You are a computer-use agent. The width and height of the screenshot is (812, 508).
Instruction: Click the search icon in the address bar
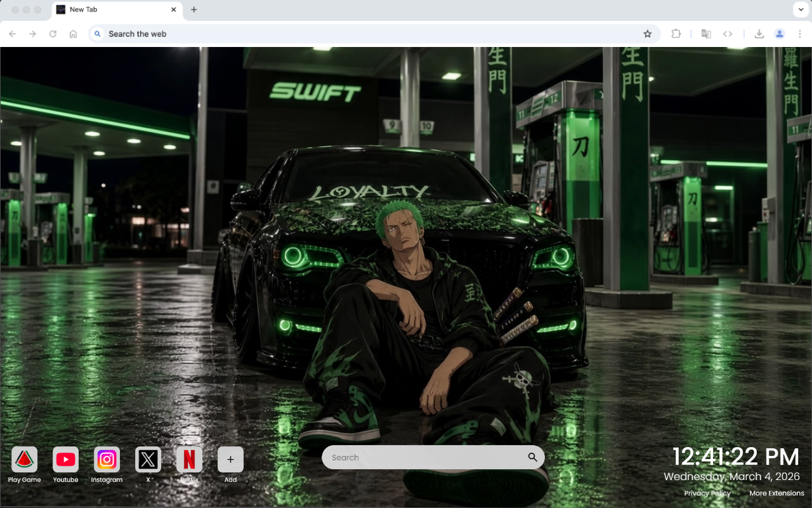point(97,34)
